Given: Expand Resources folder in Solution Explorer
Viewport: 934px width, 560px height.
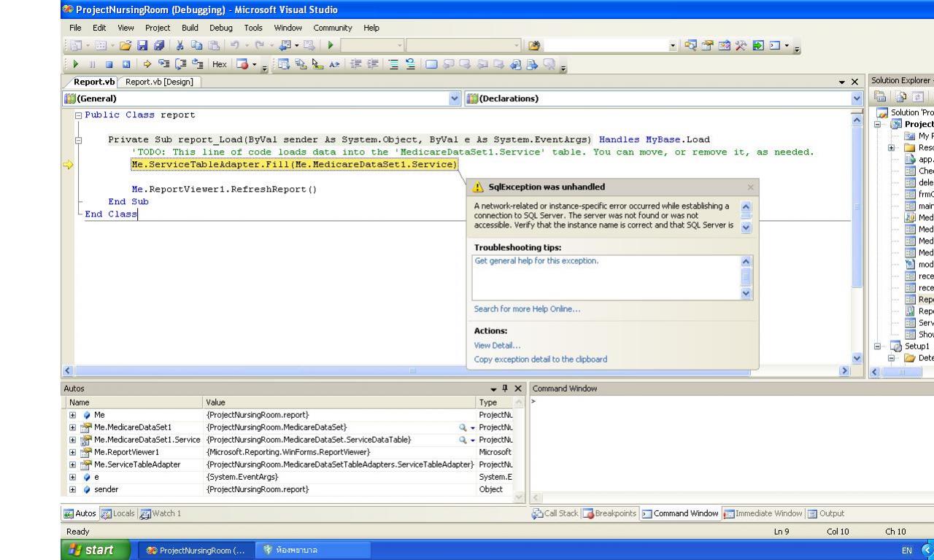Looking at the screenshot, I should point(892,147).
